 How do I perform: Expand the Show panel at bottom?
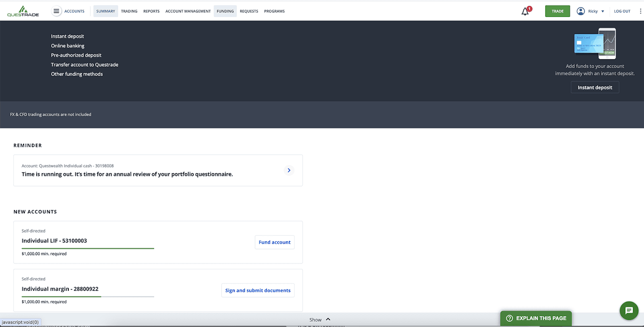point(320,320)
